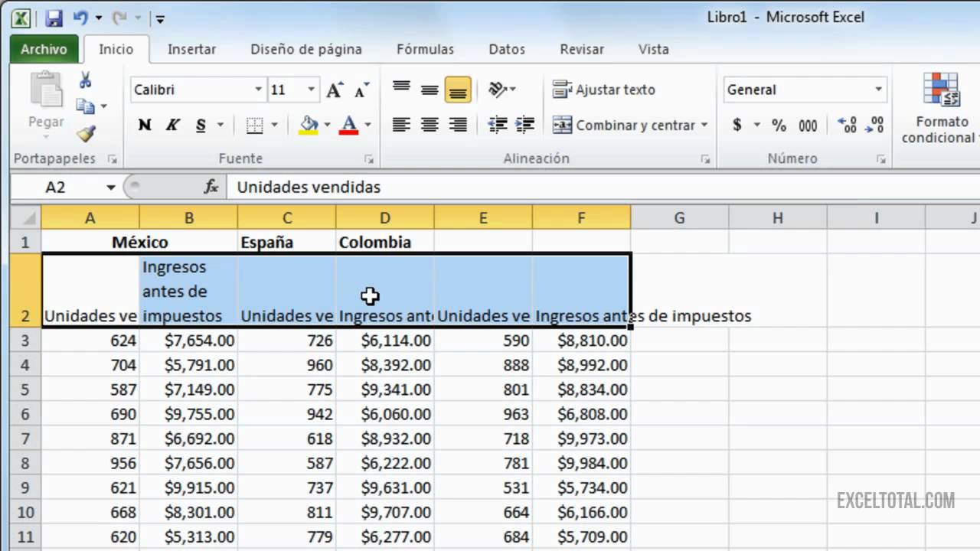Click the Save icon in quick access toolbar
This screenshot has width=980, height=551.
pos(54,18)
